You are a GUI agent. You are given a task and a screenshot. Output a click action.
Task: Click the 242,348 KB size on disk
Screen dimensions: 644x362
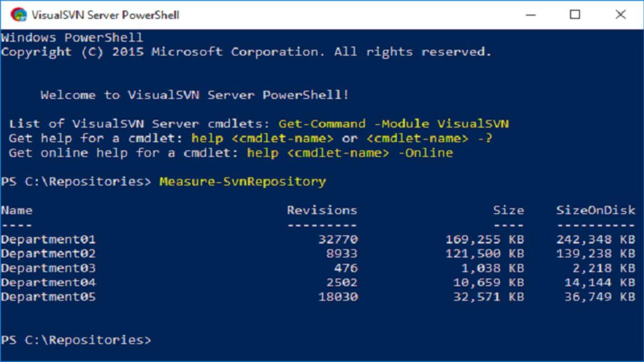point(595,239)
